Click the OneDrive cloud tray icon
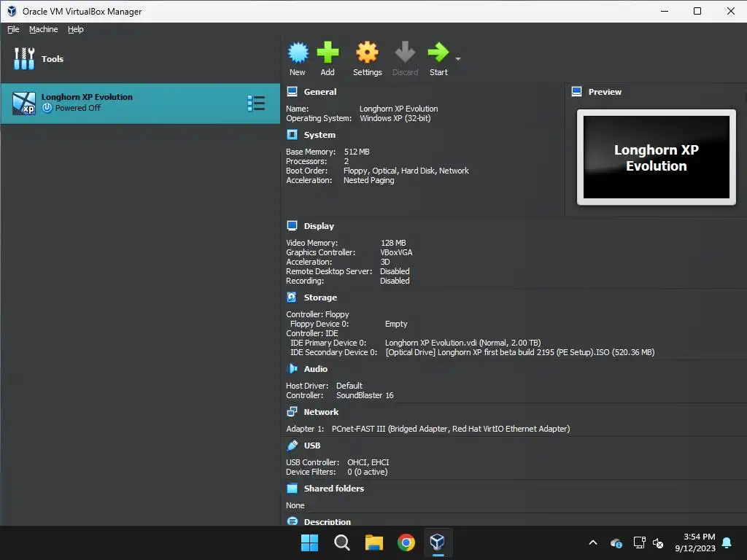 click(616, 542)
